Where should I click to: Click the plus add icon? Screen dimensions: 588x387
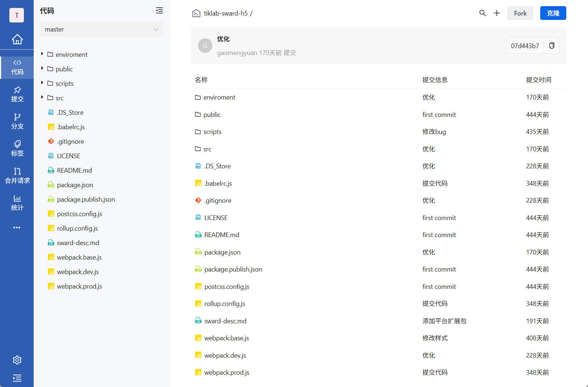point(497,13)
